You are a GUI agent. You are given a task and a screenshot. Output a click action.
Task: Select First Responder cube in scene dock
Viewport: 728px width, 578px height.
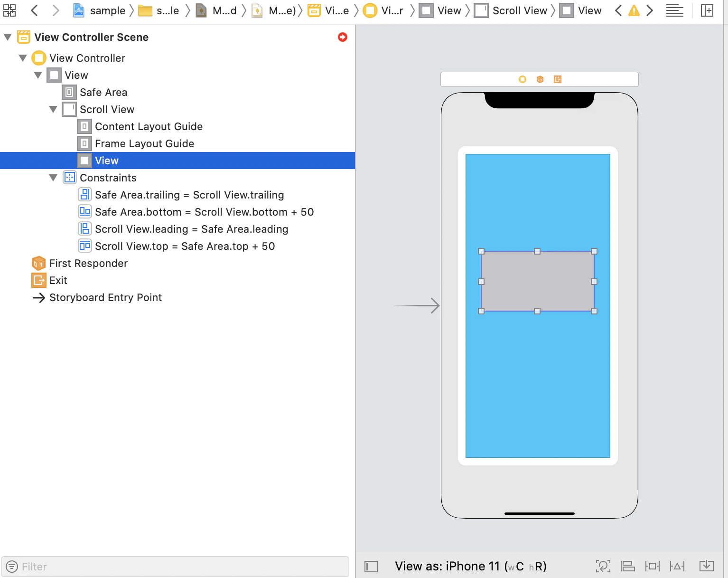point(540,79)
